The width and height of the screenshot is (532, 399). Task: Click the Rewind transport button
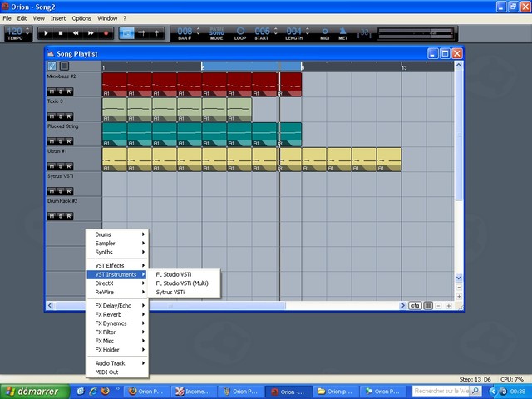pyautogui.click(x=76, y=33)
